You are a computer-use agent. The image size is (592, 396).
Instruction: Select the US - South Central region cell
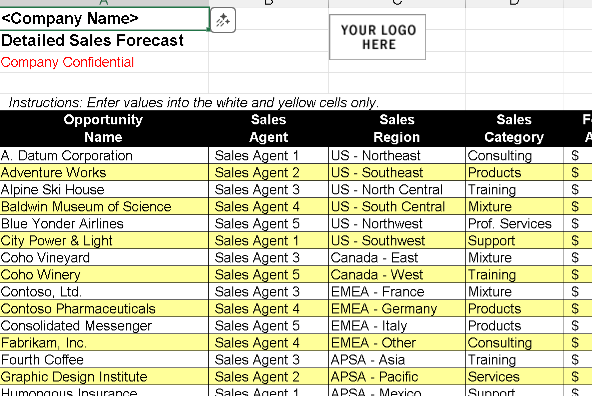397,206
